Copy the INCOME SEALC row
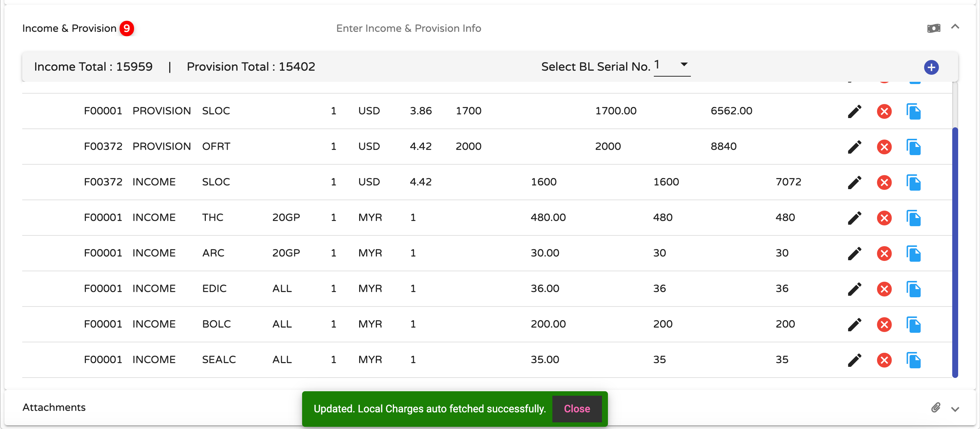The width and height of the screenshot is (980, 429). (913, 360)
